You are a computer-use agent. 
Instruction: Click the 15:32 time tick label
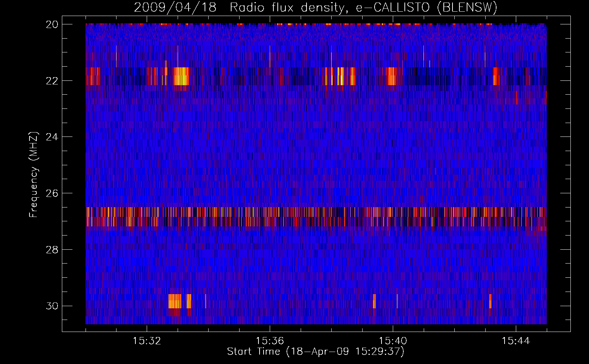tap(147, 341)
